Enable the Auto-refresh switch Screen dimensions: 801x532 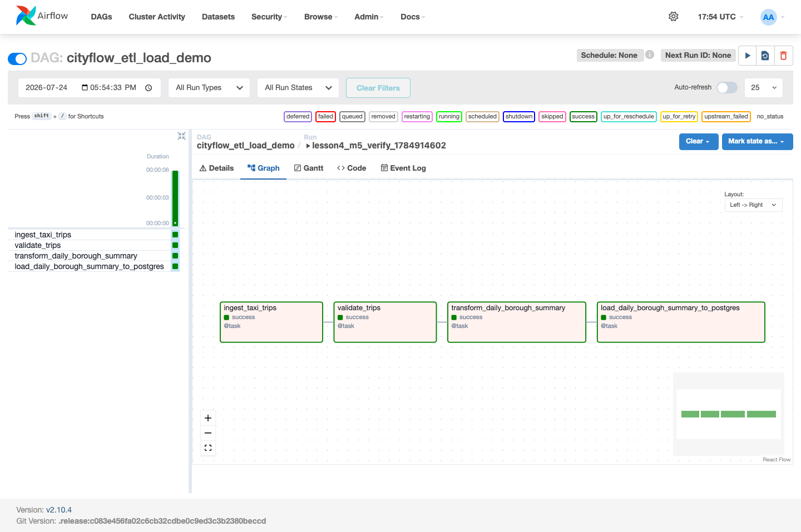[x=727, y=87]
